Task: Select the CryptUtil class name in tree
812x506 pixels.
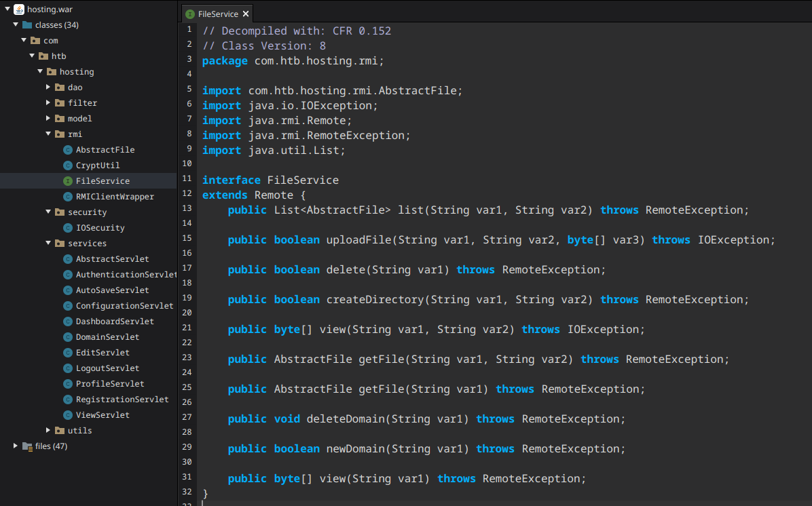Action: (x=97, y=165)
